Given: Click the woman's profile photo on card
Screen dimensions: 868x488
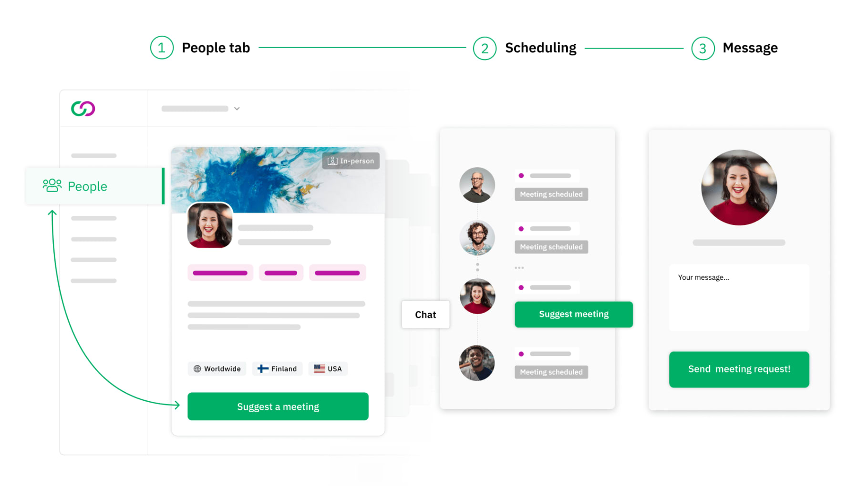Looking at the screenshot, I should coord(210,225).
